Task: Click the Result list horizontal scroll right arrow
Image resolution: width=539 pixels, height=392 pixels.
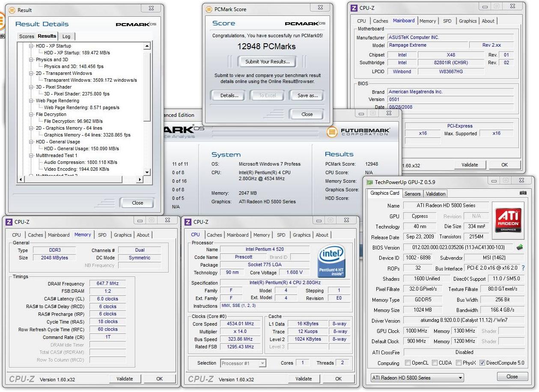Action: 140,179
